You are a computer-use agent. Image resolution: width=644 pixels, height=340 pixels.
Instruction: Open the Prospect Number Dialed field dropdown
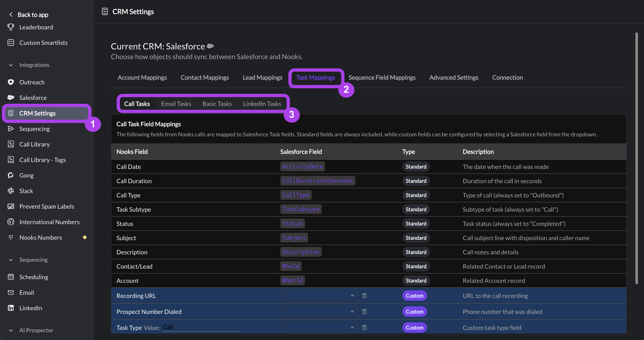coord(319,312)
